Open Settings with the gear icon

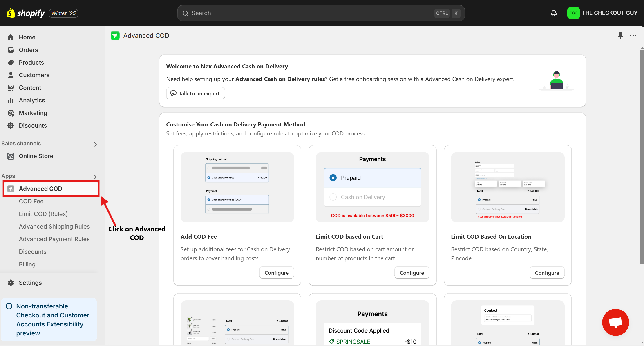click(30, 283)
